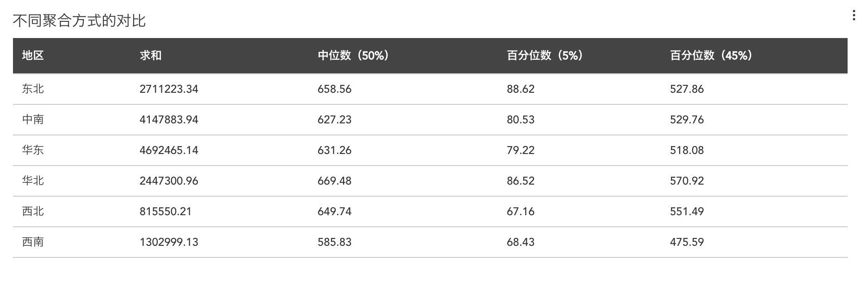Viewport: 868px width, 282px height.
Task: Click the sum value 2711223.34
Action: click(169, 89)
